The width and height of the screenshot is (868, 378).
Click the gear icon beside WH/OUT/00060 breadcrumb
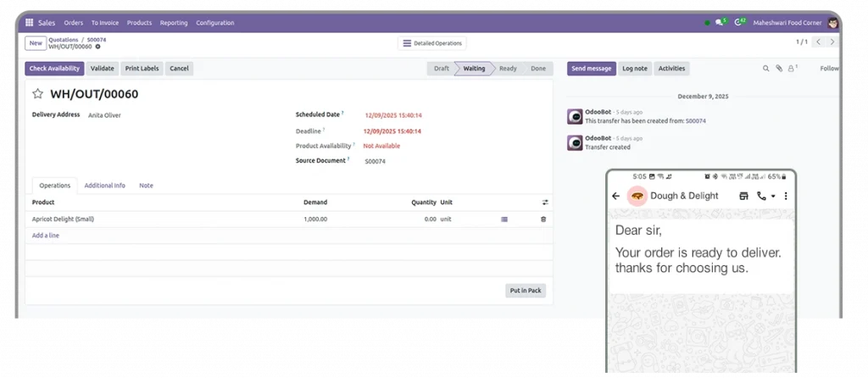pos(97,47)
